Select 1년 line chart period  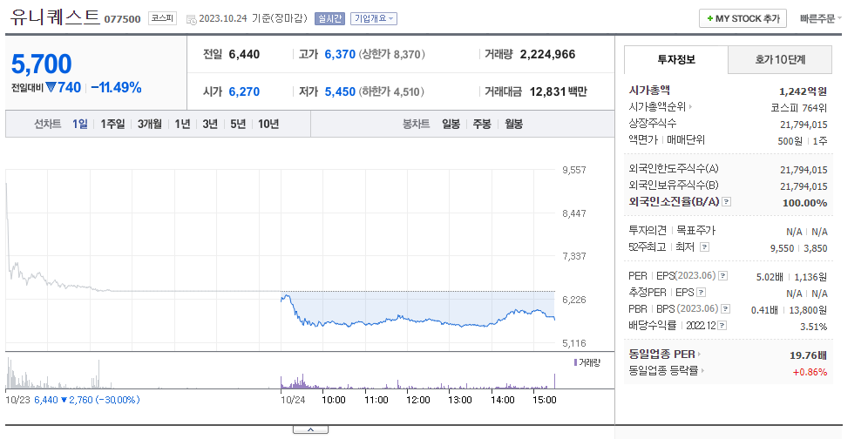pos(182,124)
